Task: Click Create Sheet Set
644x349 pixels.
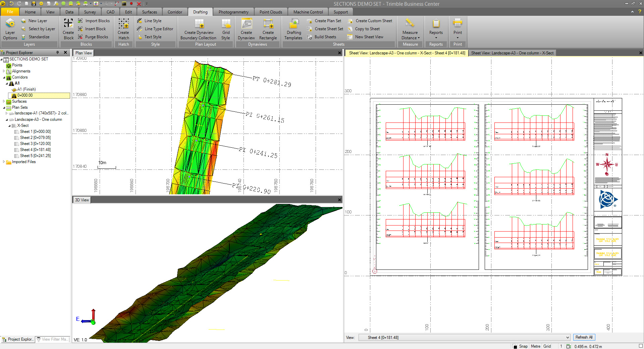Action: 325,29
